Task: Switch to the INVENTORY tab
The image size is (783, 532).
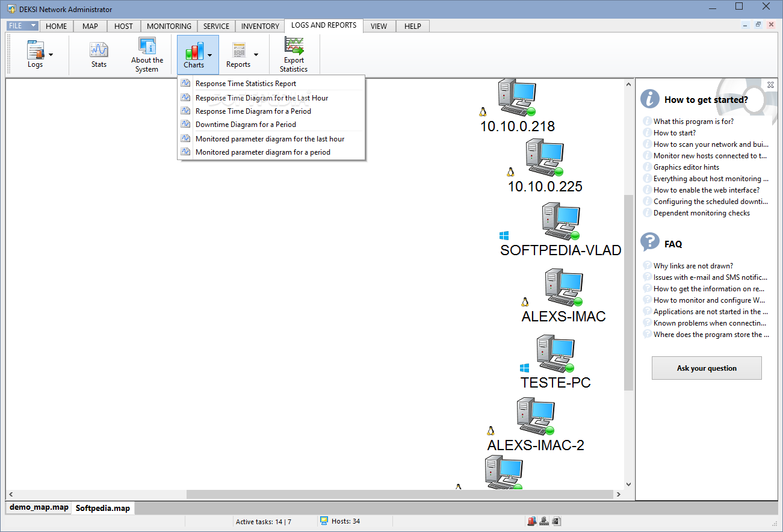Action: click(260, 26)
